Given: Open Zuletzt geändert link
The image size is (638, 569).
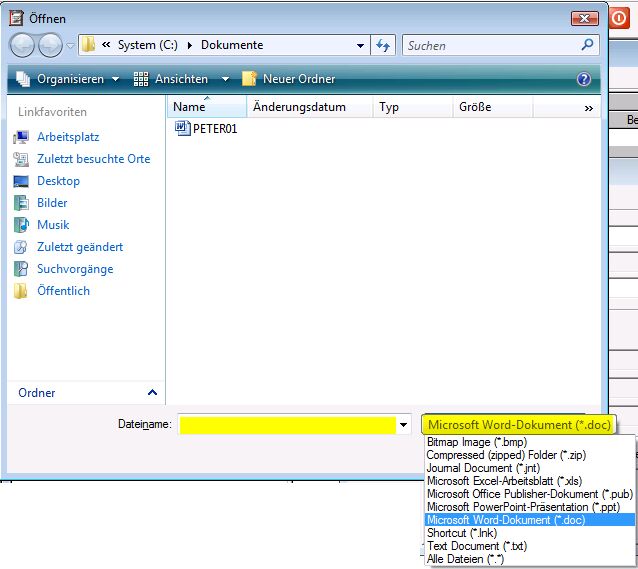Looking at the screenshot, I should click(x=80, y=247).
